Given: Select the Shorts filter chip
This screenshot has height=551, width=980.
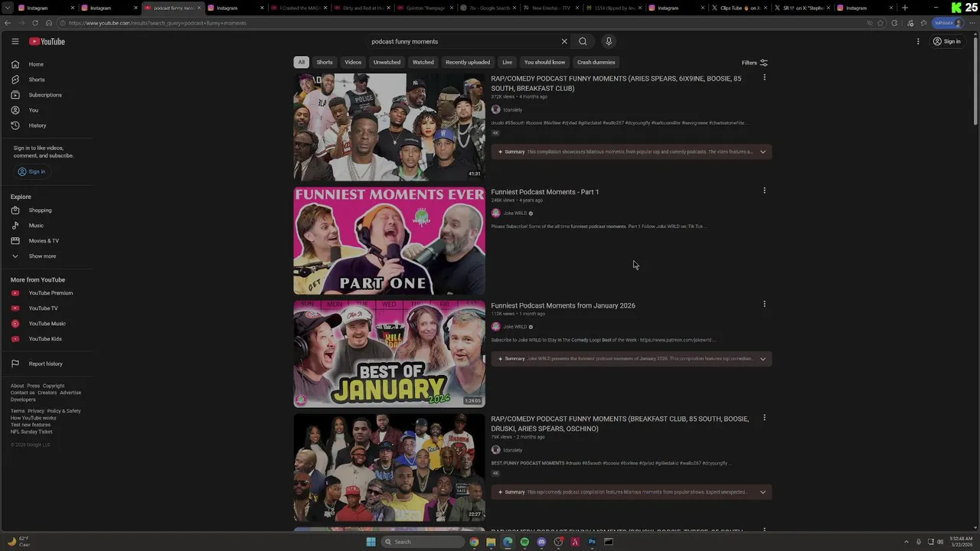Looking at the screenshot, I should [325, 62].
